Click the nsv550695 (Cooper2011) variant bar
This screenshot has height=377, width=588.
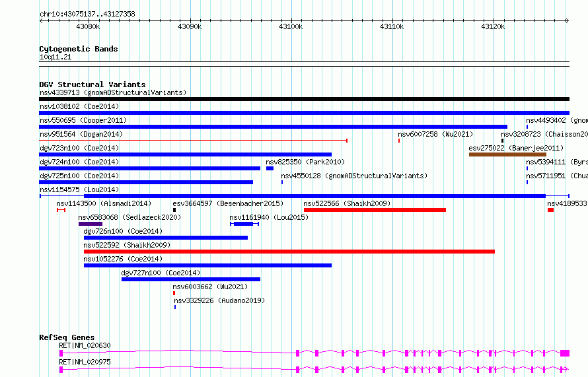click(x=273, y=127)
